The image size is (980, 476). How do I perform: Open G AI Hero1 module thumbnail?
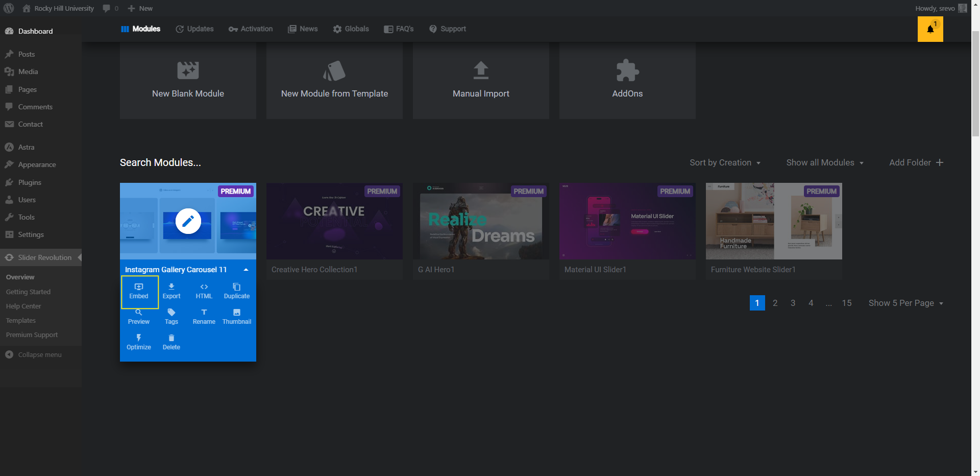pyautogui.click(x=481, y=221)
